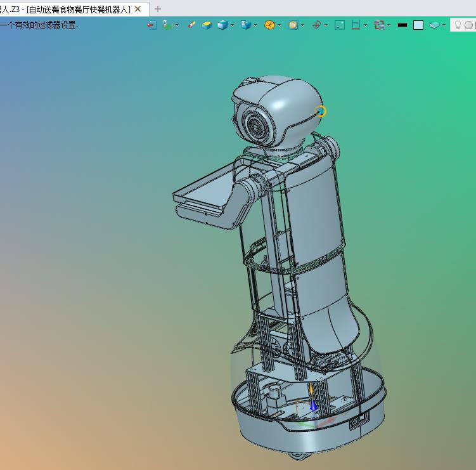Expand the shaded cube display dropdown arrow
The width and height of the screenshot is (476, 470).
click(233, 25)
